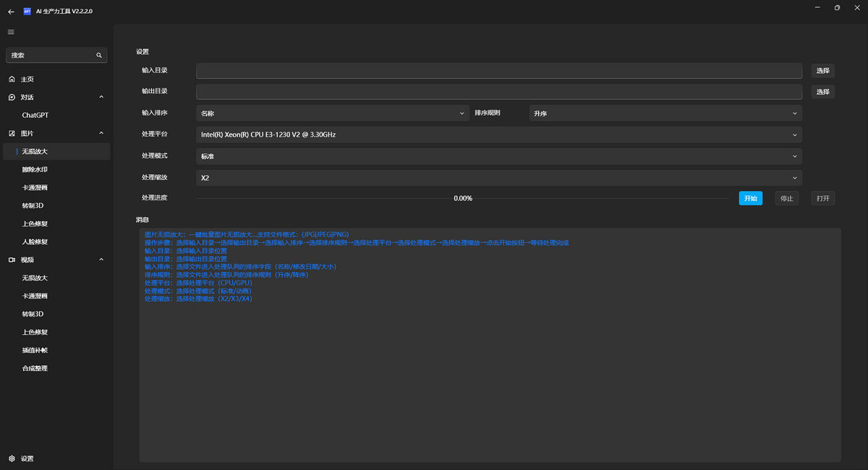Collapse the 对话 section chevron
Viewport: 868px width, 470px height.
click(x=101, y=97)
